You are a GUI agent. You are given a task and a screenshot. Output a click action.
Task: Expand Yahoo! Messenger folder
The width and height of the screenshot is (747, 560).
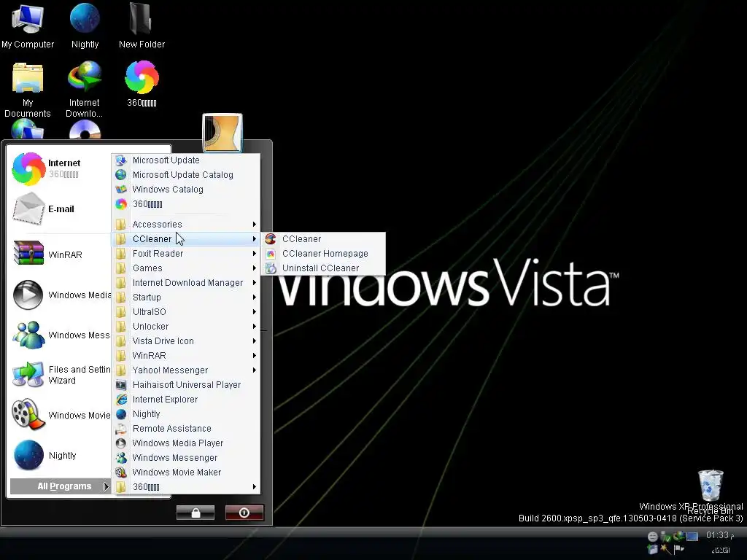[187, 370]
